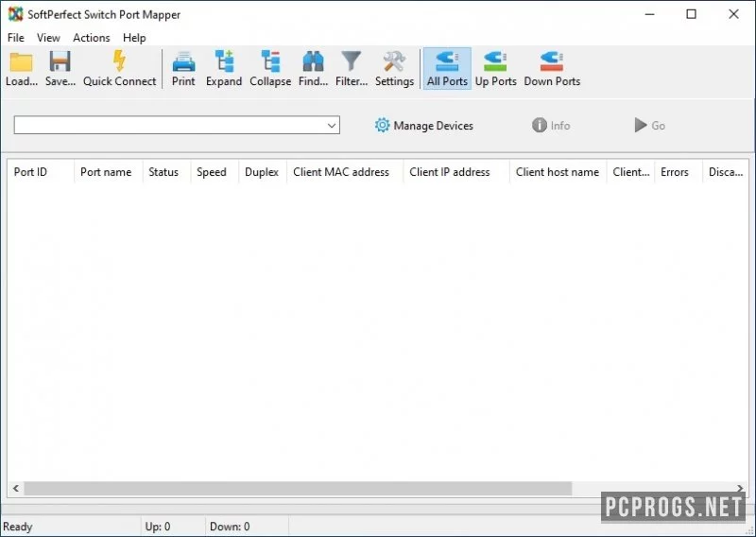This screenshot has height=537, width=756.
Task: Sort by Client host name column
Action: 558,172
